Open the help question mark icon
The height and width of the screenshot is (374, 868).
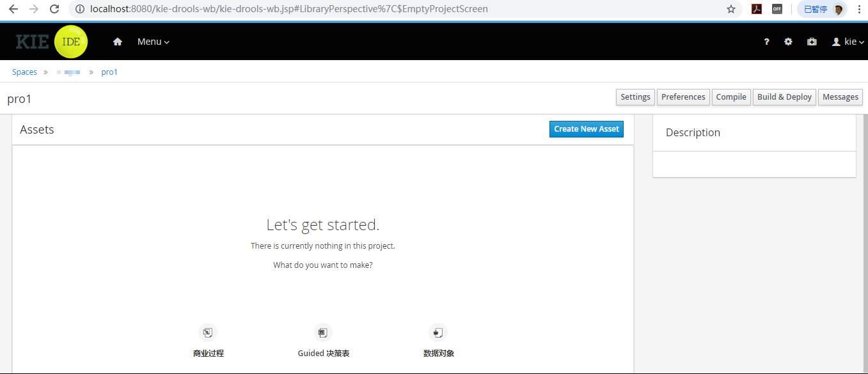767,42
